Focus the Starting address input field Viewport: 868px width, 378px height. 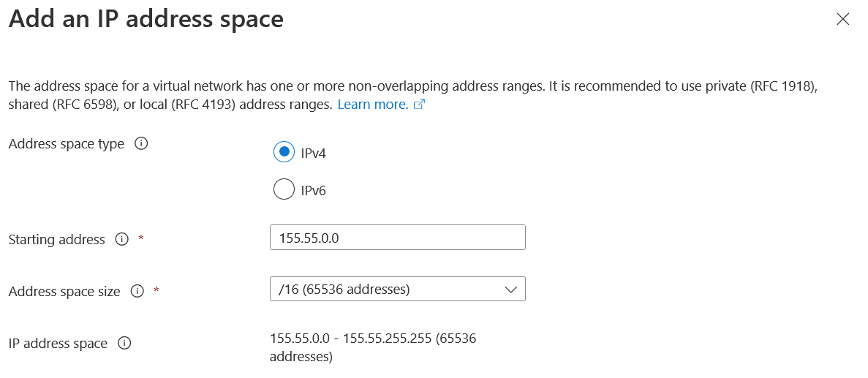pos(397,238)
